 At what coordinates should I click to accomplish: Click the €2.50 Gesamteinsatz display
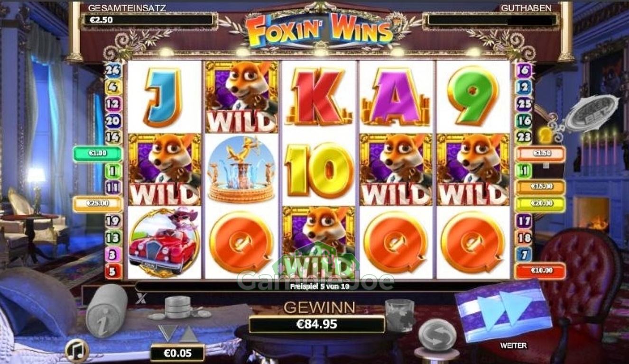tap(149, 21)
